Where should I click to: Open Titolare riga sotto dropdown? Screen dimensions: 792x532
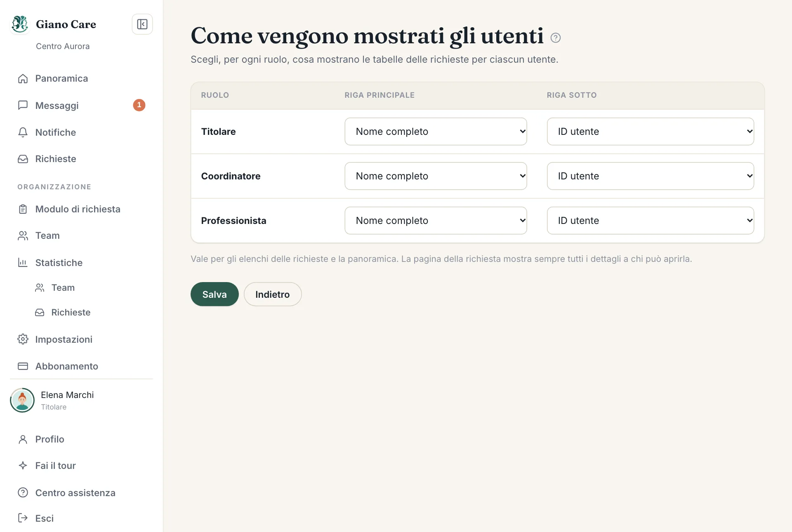pyautogui.click(x=650, y=132)
